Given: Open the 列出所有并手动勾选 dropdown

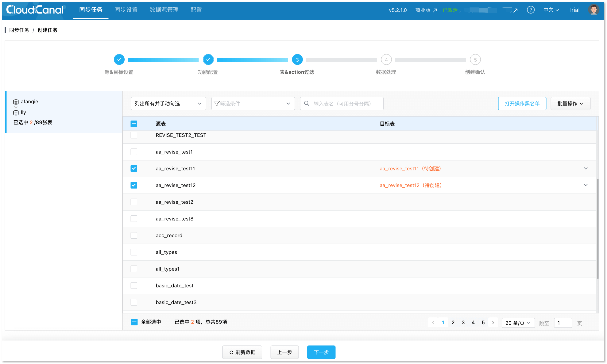Looking at the screenshot, I should click(x=168, y=104).
